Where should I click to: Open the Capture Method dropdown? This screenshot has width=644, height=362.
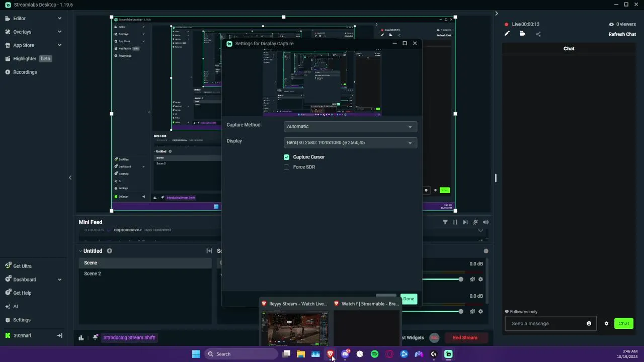click(350, 127)
